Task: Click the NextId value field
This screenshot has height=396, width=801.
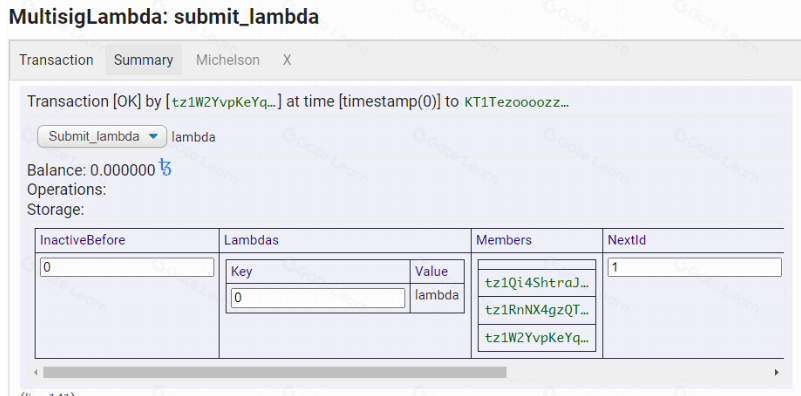Action: (694, 267)
